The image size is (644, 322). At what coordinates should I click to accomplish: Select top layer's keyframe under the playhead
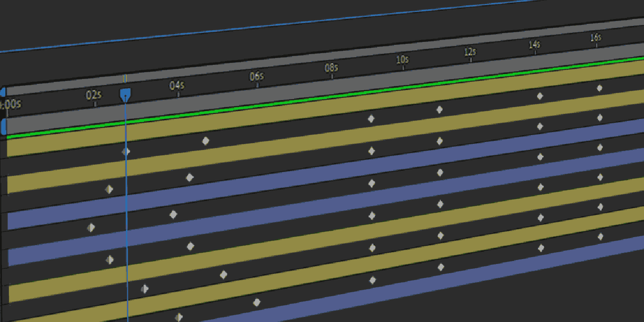click(126, 152)
